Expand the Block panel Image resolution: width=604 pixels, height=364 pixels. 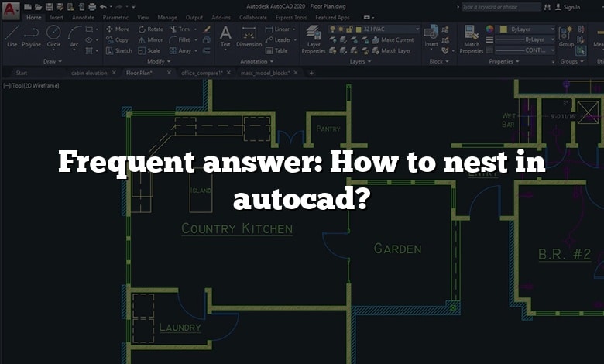click(439, 61)
